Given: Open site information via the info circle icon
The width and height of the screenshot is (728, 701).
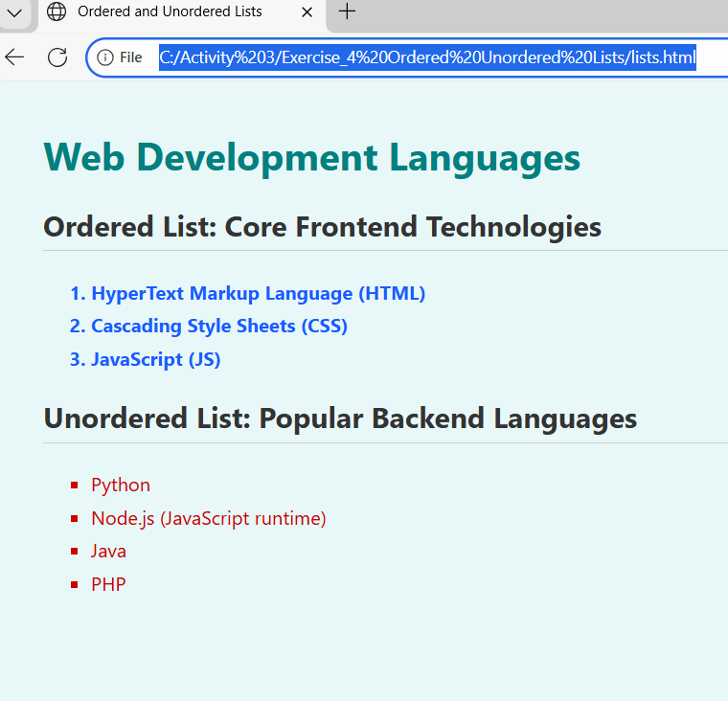Looking at the screenshot, I should (105, 57).
